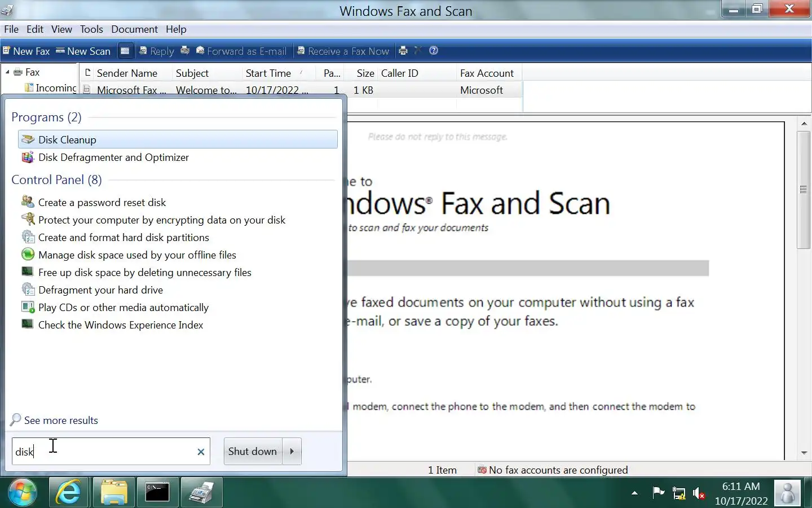Click the preview pane vertical scrollbar thumb
812x508 pixels.
804,190
